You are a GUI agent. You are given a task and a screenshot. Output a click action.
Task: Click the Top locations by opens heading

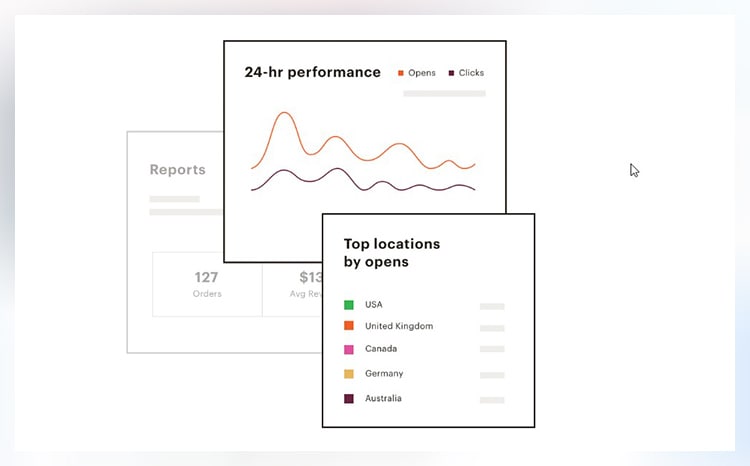pos(391,252)
